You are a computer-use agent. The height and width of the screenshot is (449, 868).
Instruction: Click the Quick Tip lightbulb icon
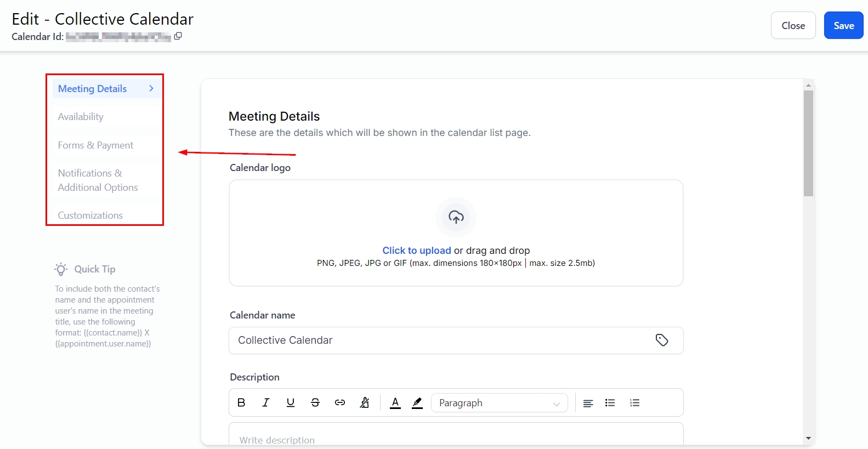click(x=61, y=269)
